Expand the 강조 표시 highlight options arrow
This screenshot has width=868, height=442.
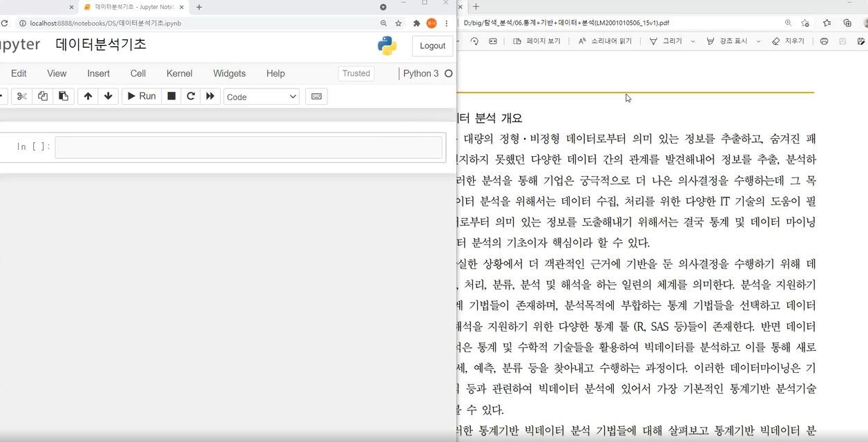758,41
